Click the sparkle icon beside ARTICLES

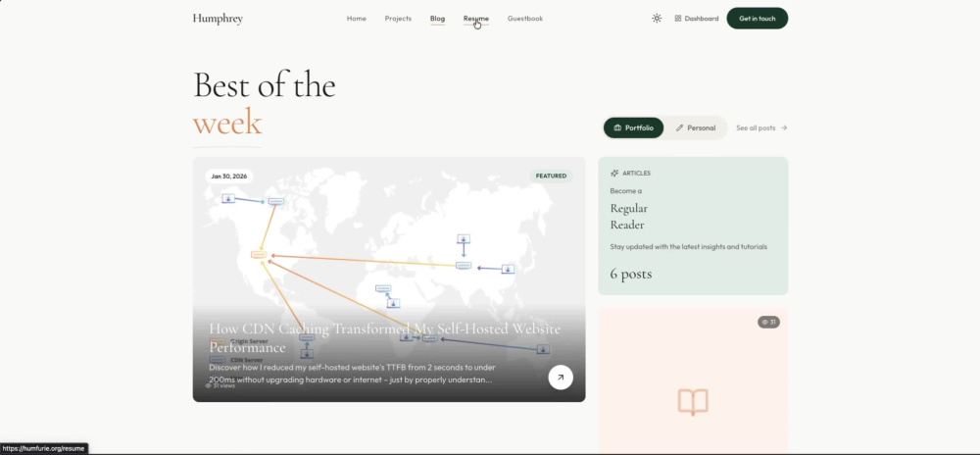(614, 174)
